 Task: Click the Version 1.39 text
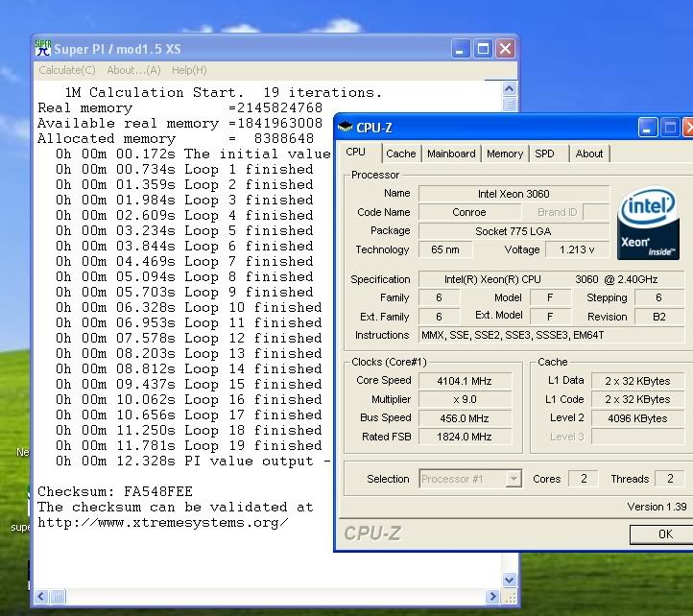(x=657, y=507)
